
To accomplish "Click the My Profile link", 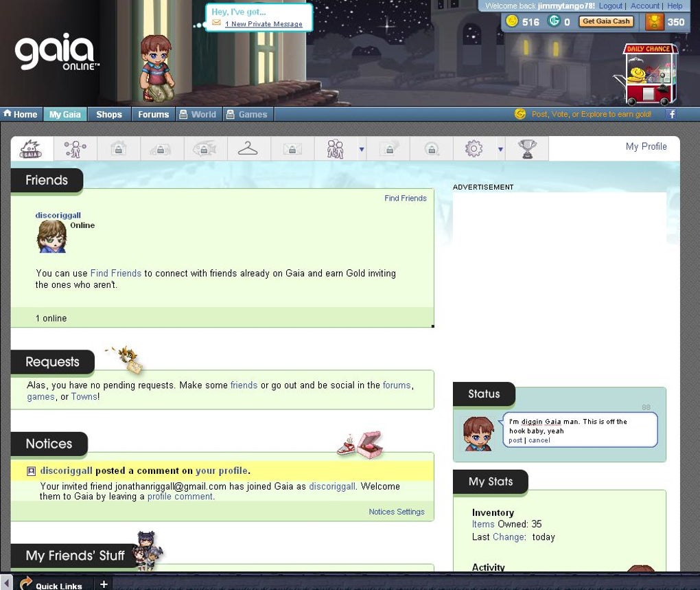I will pyautogui.click(x=646, y=146).
